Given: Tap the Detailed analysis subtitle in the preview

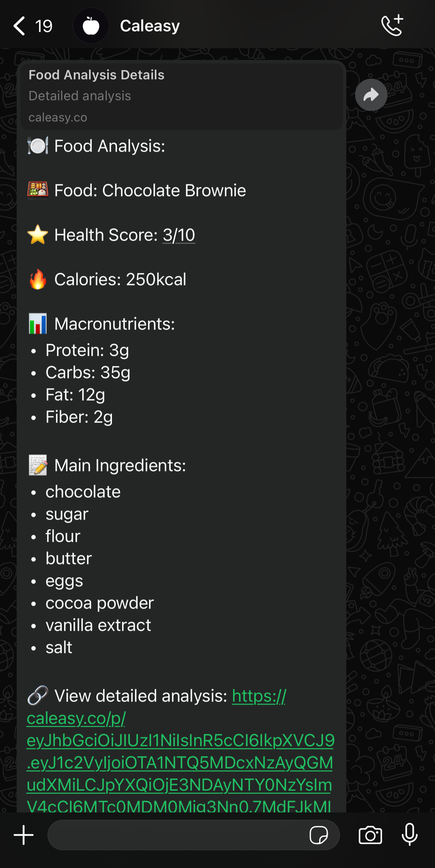Looking at the screenshot, I should (x=80, y=96).
